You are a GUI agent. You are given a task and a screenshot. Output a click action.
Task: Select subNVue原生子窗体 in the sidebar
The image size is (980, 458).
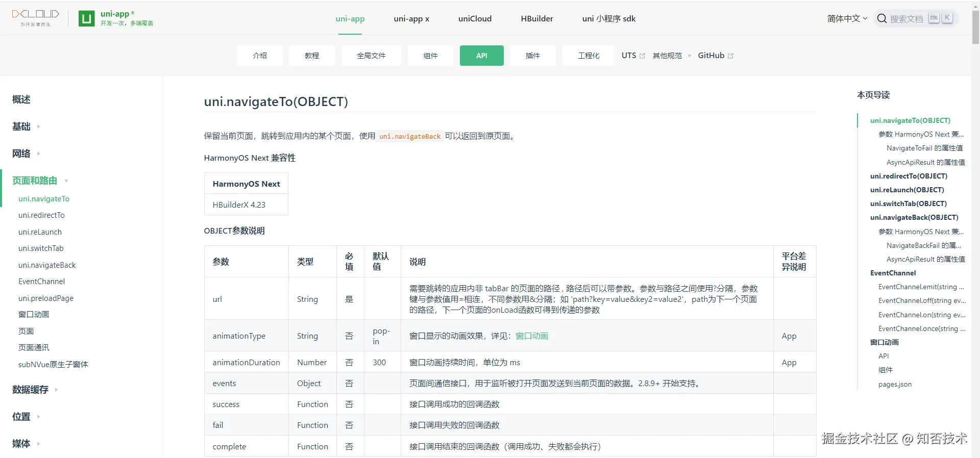point(53,365)
